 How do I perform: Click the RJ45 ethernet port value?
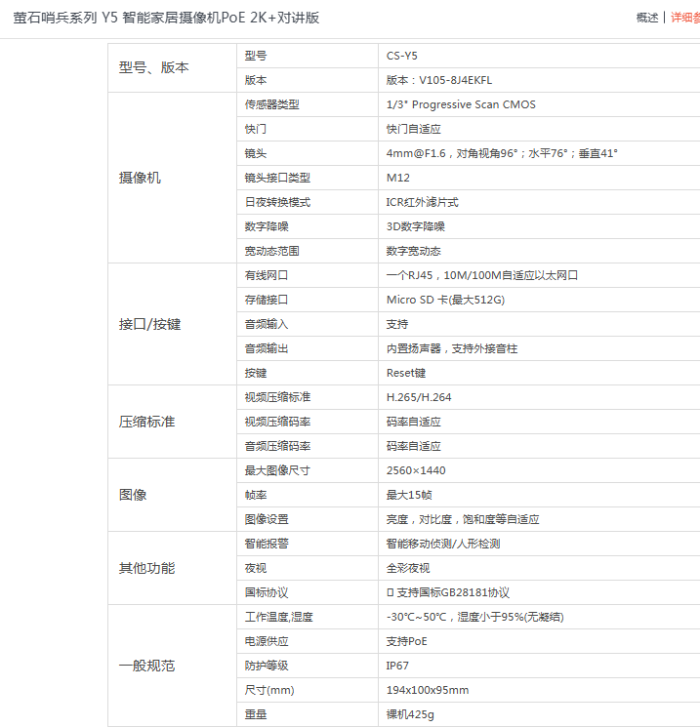pos(482,275)
